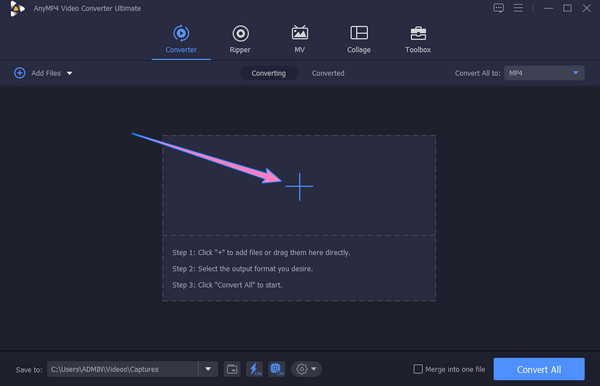Open the Converter tab
The width and height of the screenshot is (600, 386).
[x=181, y=39]
